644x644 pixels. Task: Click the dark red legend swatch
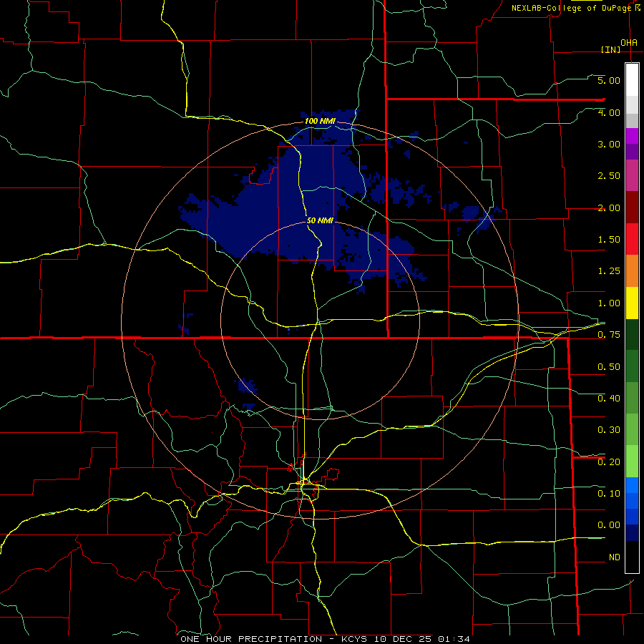(632, 208)
